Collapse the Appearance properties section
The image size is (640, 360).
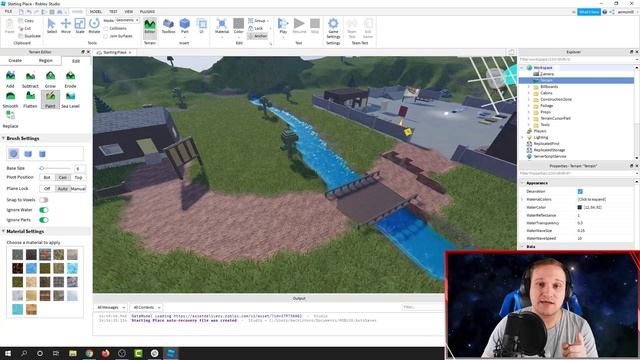click(523, 183)
